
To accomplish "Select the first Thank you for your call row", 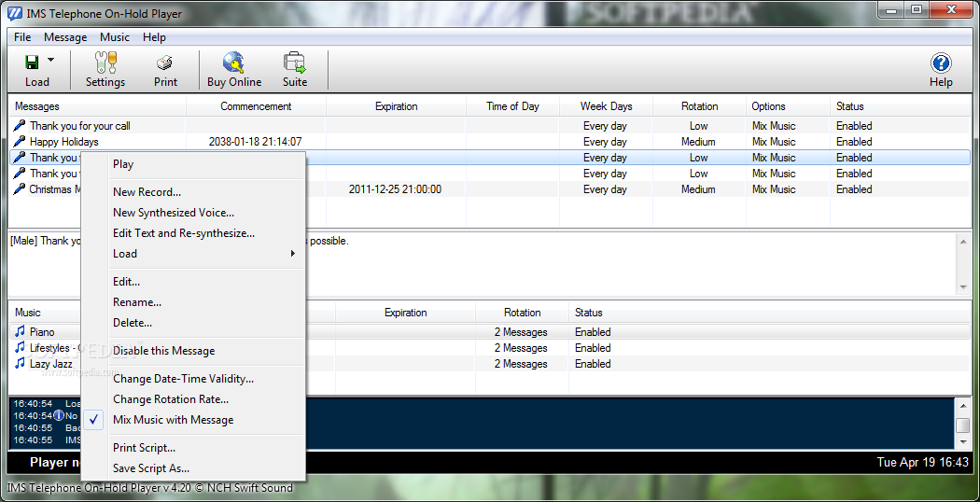I will point(490,126).
